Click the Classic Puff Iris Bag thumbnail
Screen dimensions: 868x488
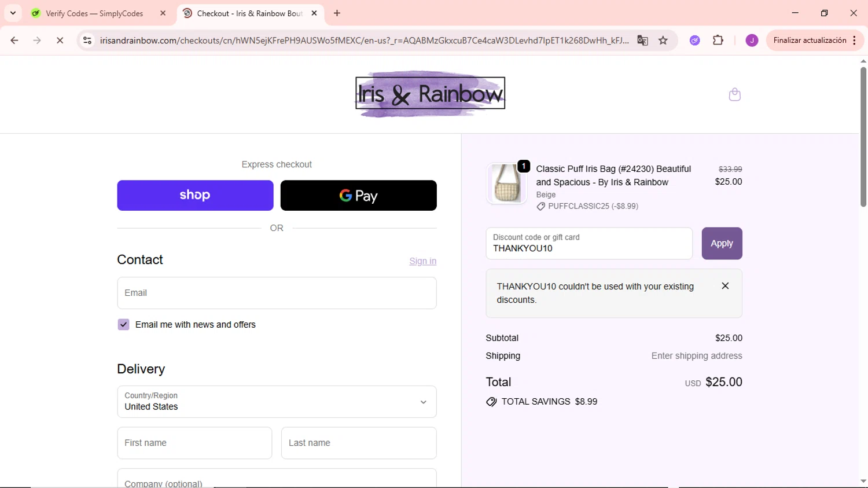[507, 184]
